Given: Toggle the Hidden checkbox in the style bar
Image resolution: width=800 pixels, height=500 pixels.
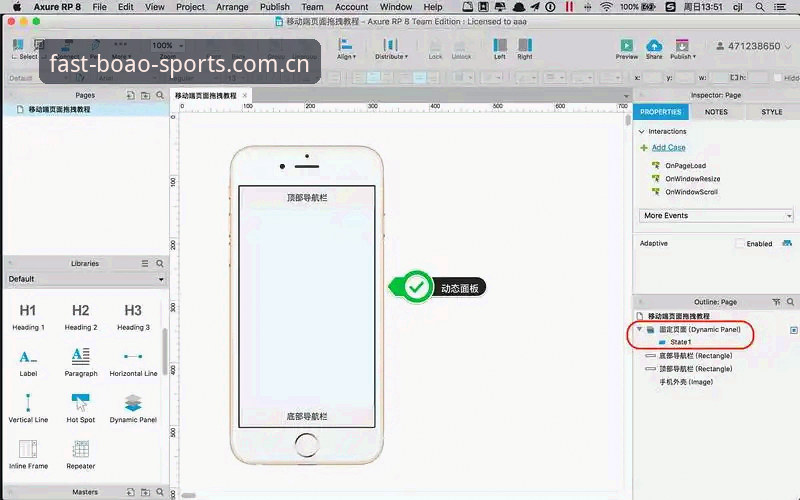Looking at the screenshot, I should pyautogui.click(x=778, y=78).
